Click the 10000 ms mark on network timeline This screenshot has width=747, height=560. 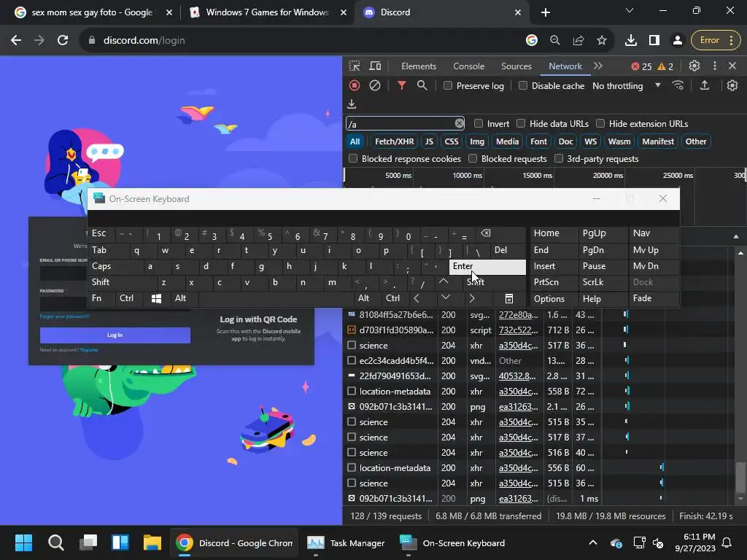(468, 175)
